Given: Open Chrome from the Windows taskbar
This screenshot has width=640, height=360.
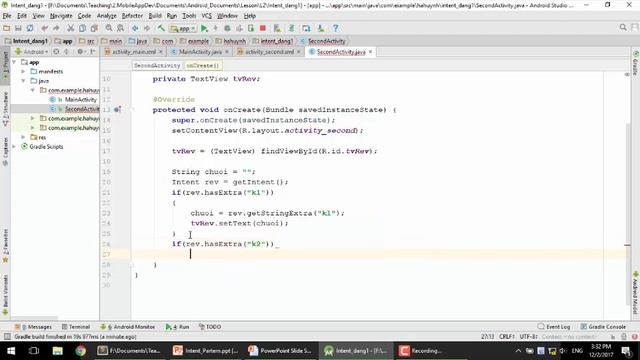Looking at the screenshot, I should 80,351.
